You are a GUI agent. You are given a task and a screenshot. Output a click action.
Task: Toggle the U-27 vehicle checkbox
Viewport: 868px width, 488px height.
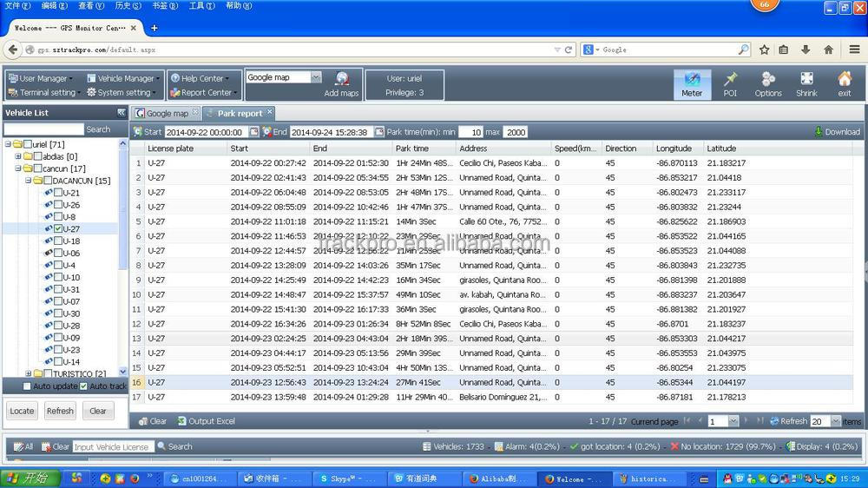58,229
